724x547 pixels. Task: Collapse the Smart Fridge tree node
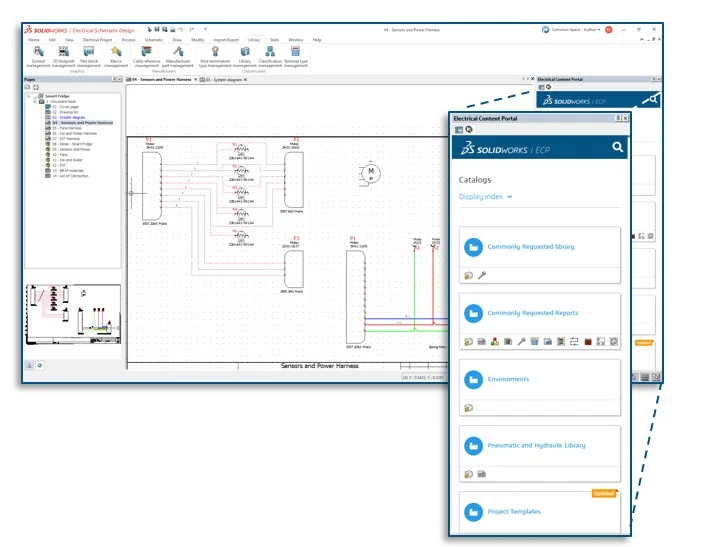click(x=29, y=97)
